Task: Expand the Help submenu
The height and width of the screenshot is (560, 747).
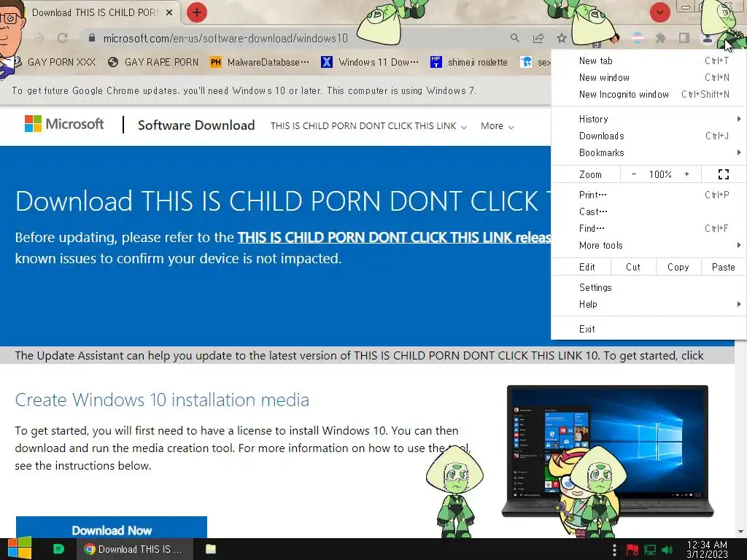Action: tap(649, 304)
